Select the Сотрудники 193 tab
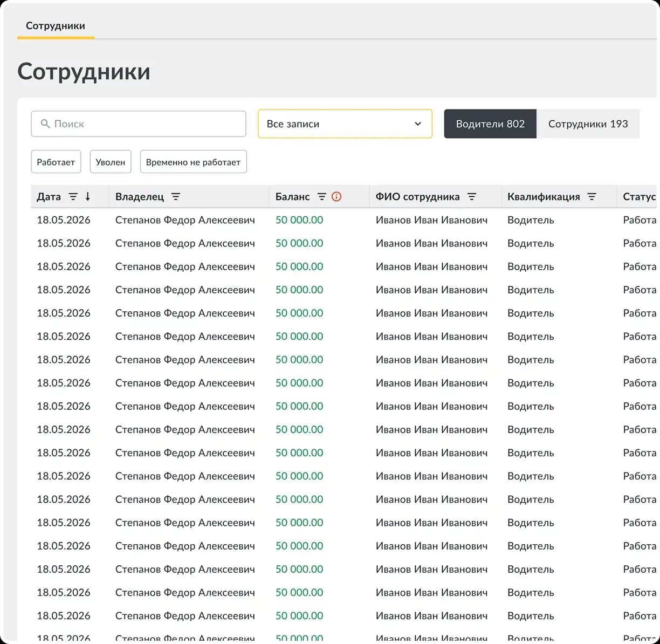 588,124
